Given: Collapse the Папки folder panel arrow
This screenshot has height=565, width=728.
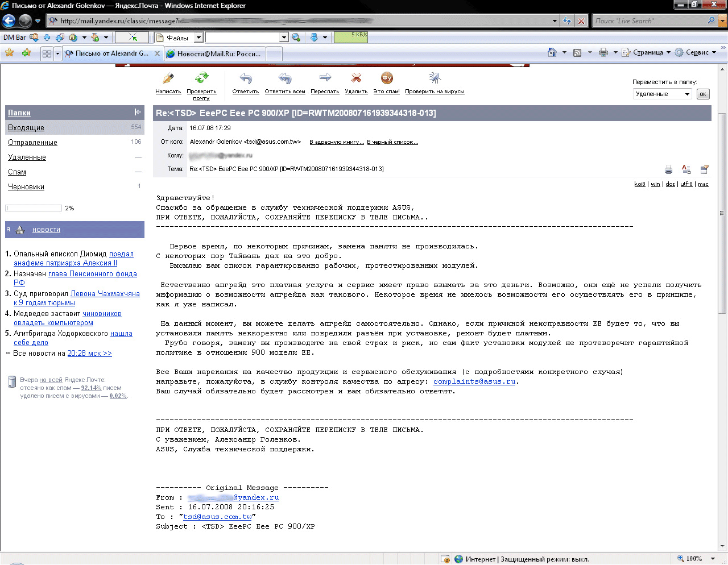Looking at the screenshot, I should tap(138, 113).
